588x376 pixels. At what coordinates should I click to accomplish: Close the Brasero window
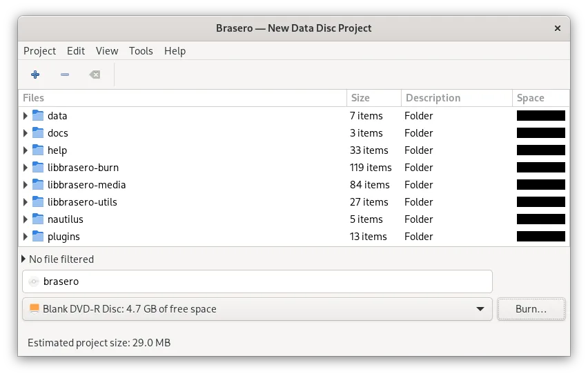tap(558, 28)
